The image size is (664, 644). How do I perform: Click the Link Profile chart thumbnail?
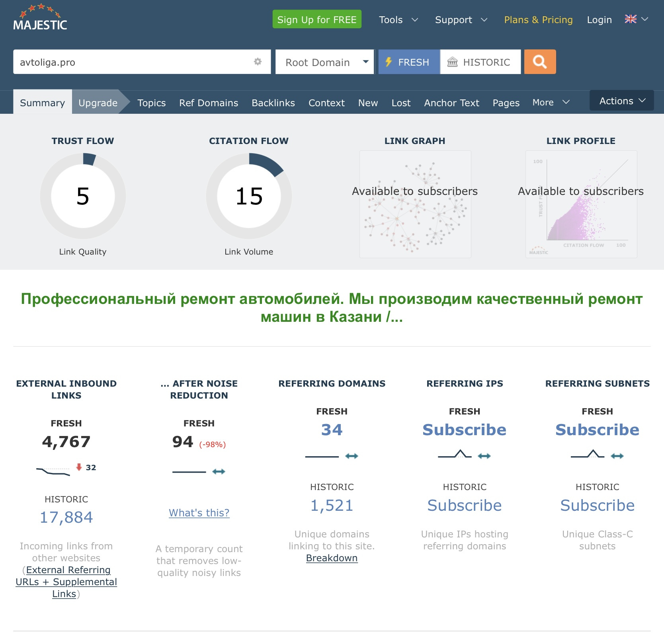click(581, 204)
